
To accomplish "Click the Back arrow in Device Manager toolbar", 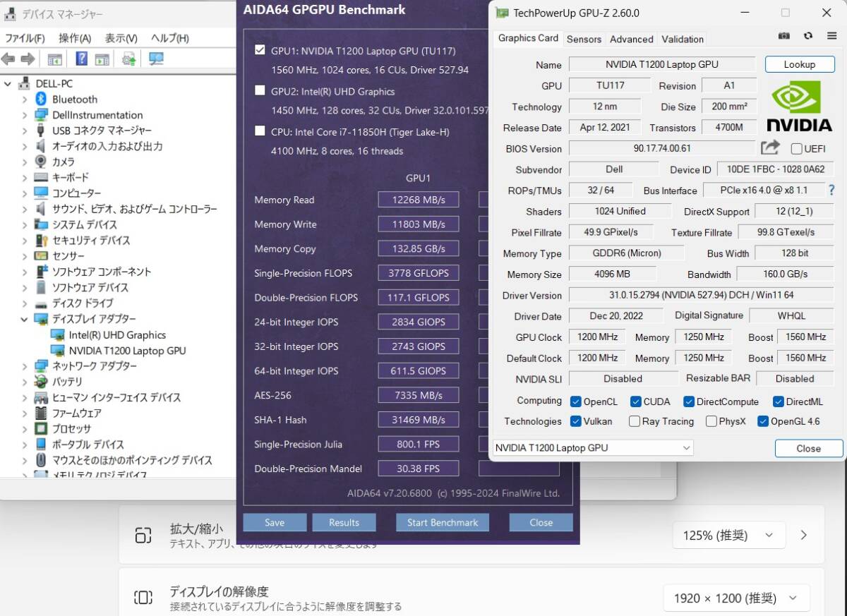I will (x=8, y=59).
